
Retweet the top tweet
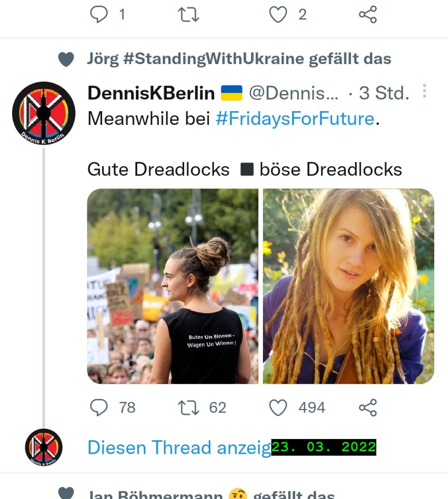[188, 15]
